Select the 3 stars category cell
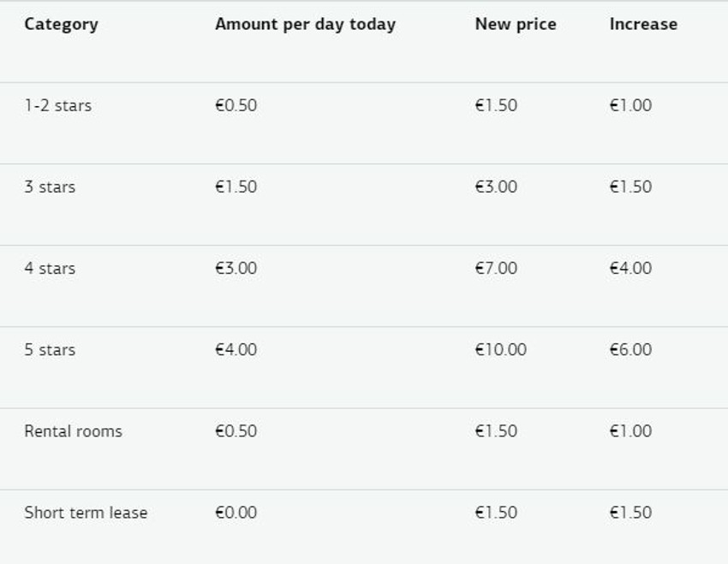Image resolution: width=728 pixels, height=564 pixels. [x=50, y=187]
